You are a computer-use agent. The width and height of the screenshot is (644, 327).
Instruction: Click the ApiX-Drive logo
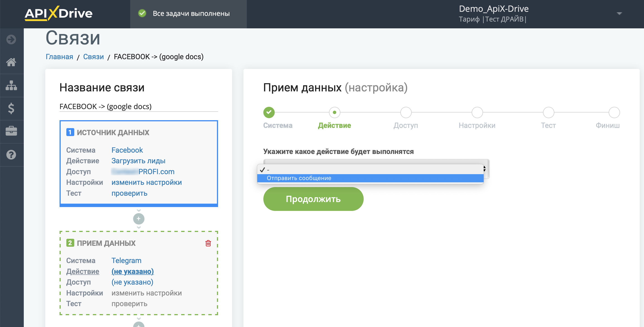click(x=58, y=14)
